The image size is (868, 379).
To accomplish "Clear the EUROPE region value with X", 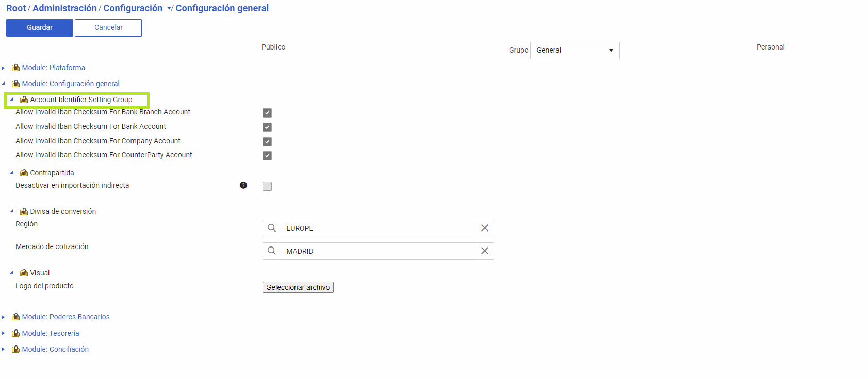I will coord(485,228).
